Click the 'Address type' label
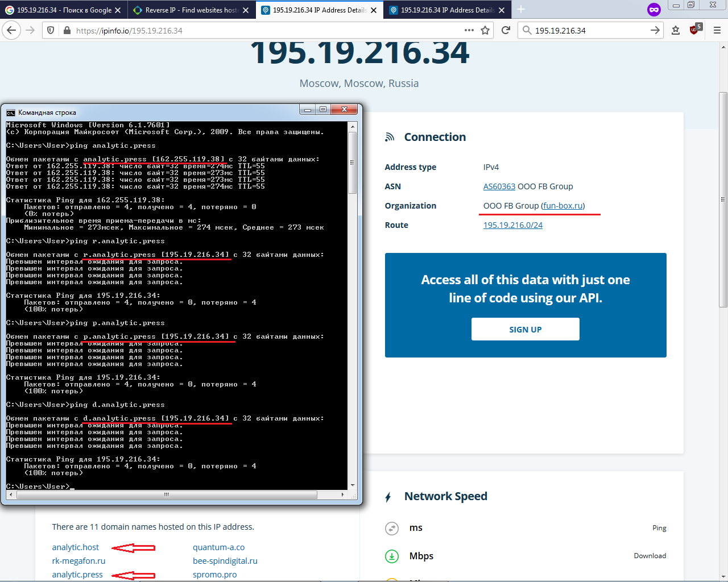The image size is (728, 582). [x=411, y=167]
